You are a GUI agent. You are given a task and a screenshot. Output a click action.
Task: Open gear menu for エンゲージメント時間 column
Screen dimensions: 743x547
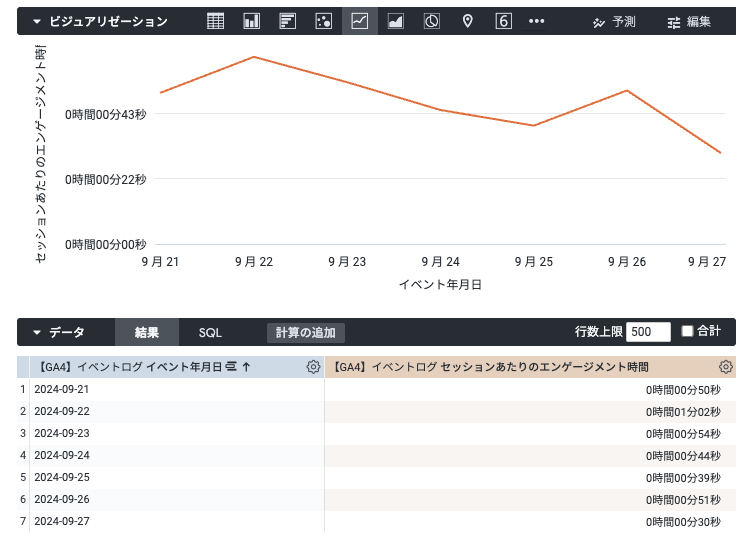(x=725, y=367)
